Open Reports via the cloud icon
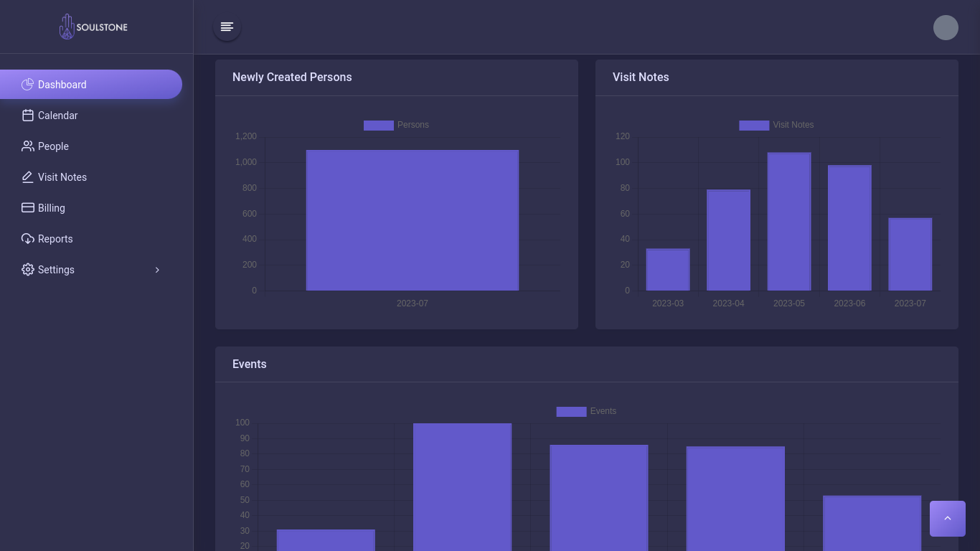Screen dimensions: 980x551 27,238
